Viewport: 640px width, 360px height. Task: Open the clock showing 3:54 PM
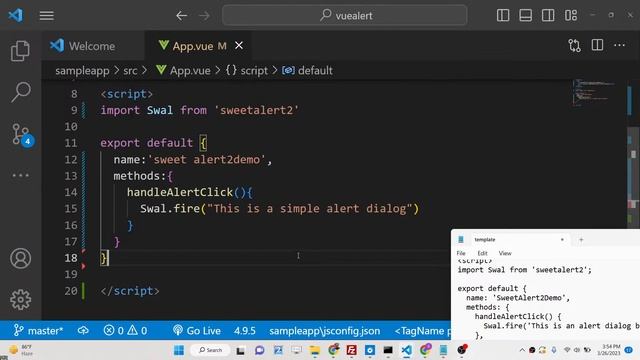coord(608,350)
